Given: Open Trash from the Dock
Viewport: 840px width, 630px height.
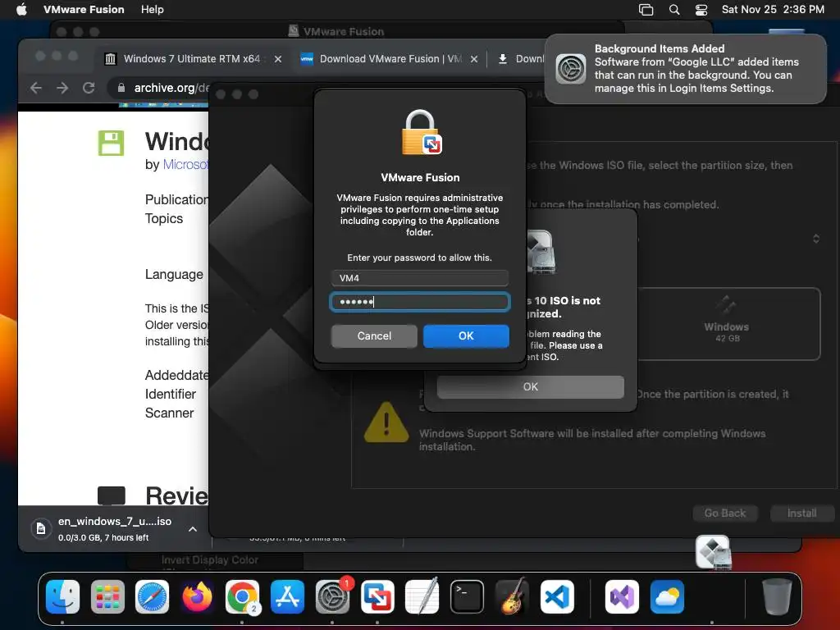Looking at the screenshot, I should pyautogui.click(x=777, y=597).
